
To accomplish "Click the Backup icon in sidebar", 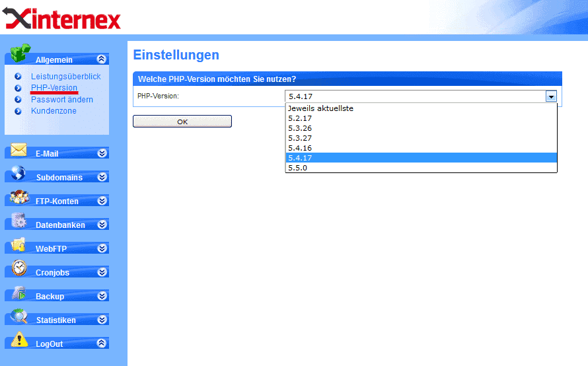I will coord(18,293).
